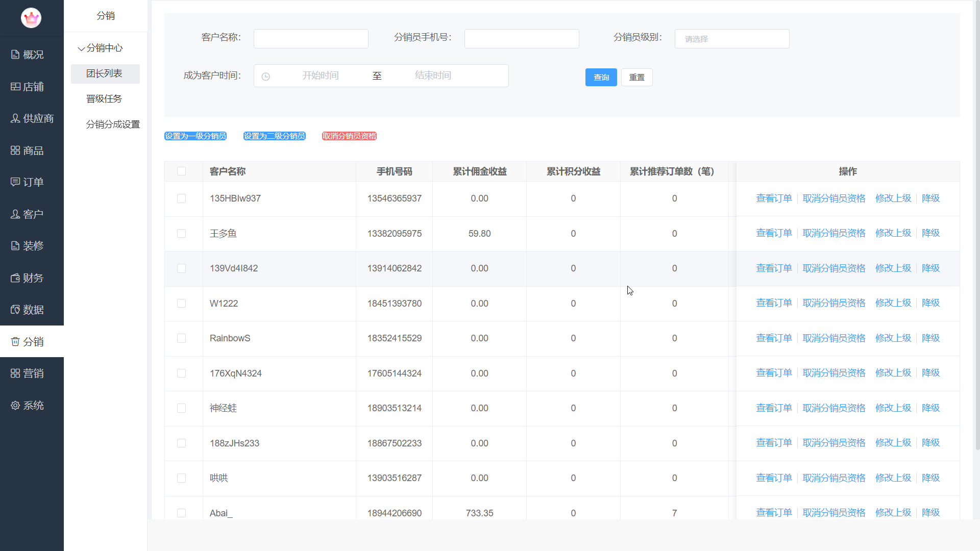Viewport: 980px width, 551px height.
Task: Click the 手机号码 column header
Action: [395, 171]
